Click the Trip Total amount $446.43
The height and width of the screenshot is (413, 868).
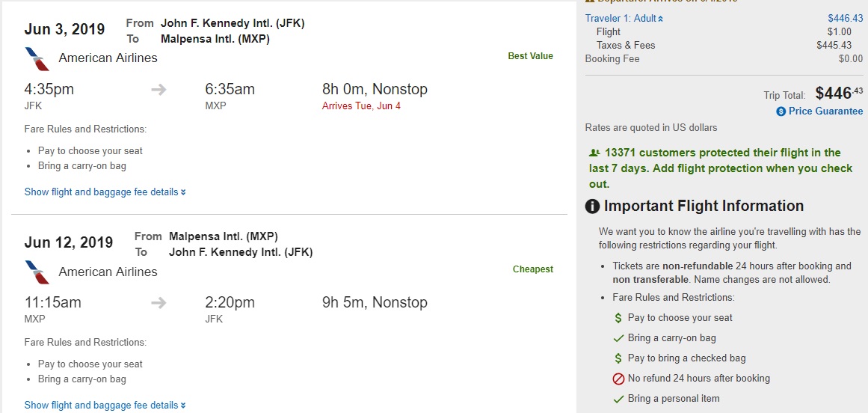tap(839, 94)
